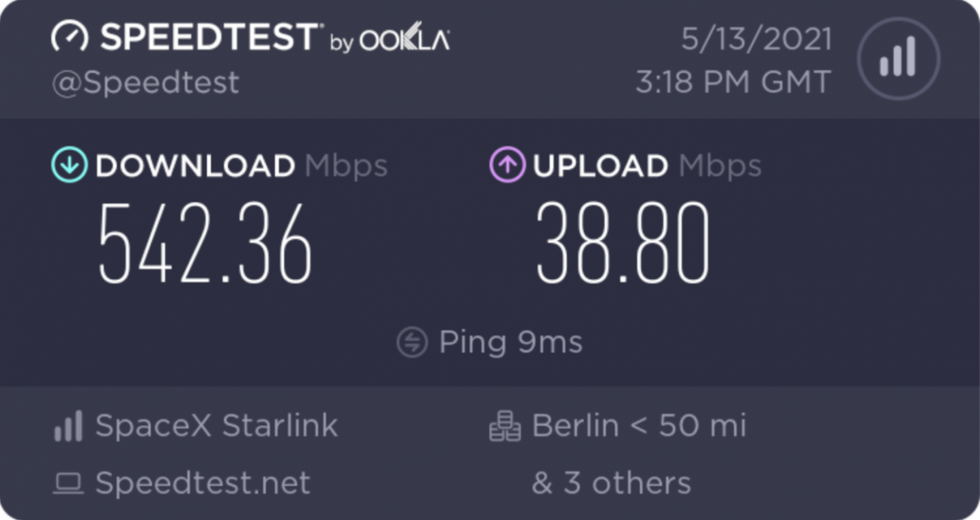Click the ping latency icon

[x=412, y=342]
